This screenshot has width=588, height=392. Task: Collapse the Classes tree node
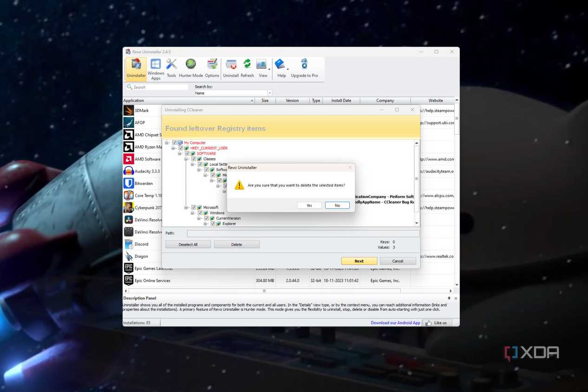pos(187,159)
